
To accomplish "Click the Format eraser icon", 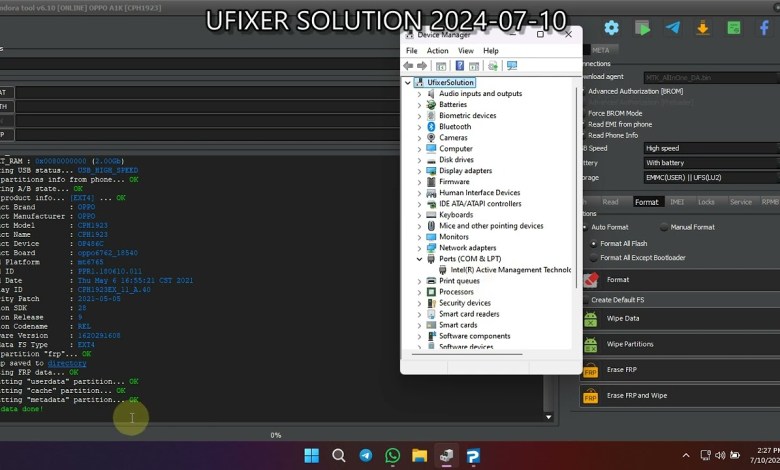I will coord(591,280).
